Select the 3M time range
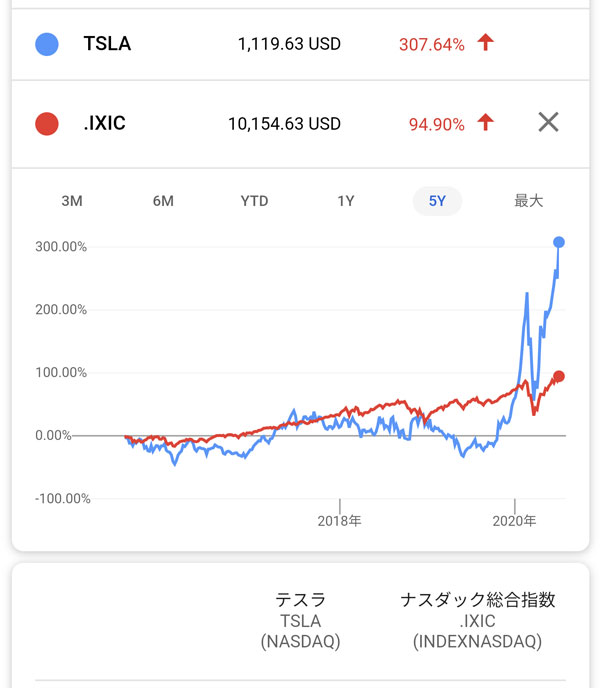This screenshot has width=600, height=688. (x=72, y=201)
